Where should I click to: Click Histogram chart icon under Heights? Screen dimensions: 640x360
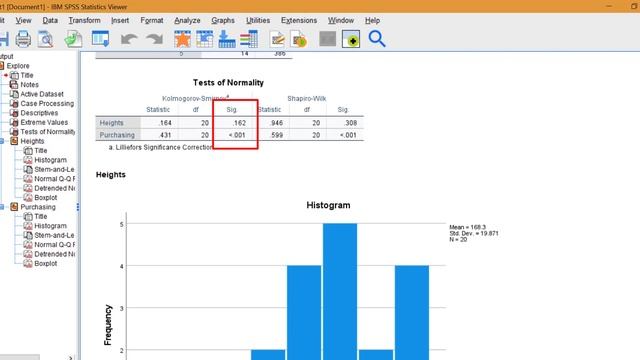click(x=28, y=160)
